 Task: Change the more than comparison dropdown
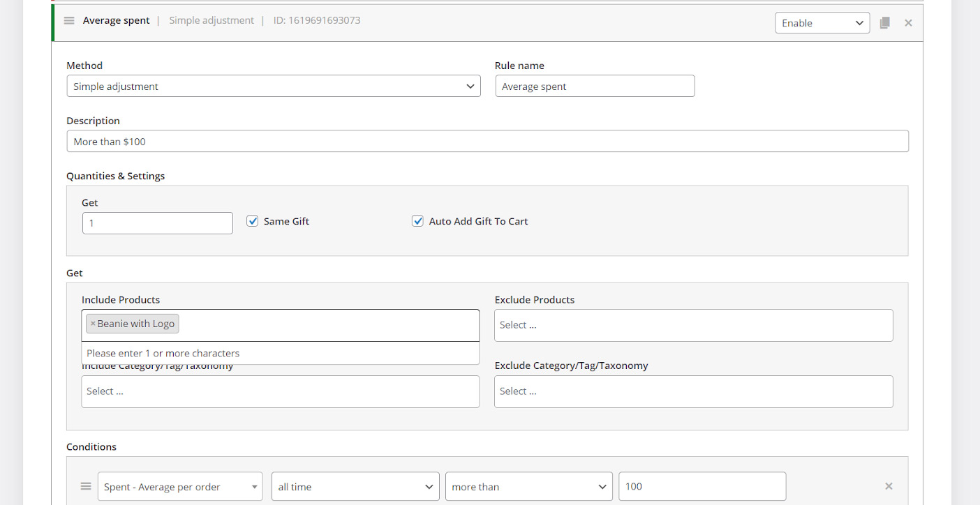click(528, 487)
